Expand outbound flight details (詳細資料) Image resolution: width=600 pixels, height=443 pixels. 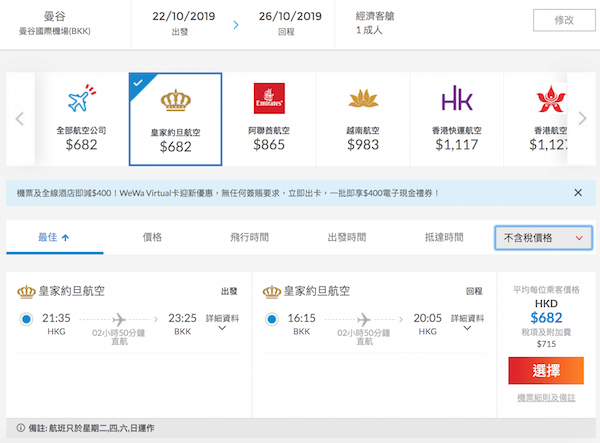[x=222, y=322]
